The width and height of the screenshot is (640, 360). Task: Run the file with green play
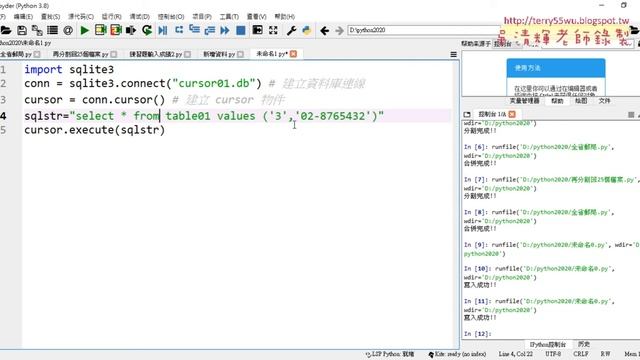click(84, 30)
